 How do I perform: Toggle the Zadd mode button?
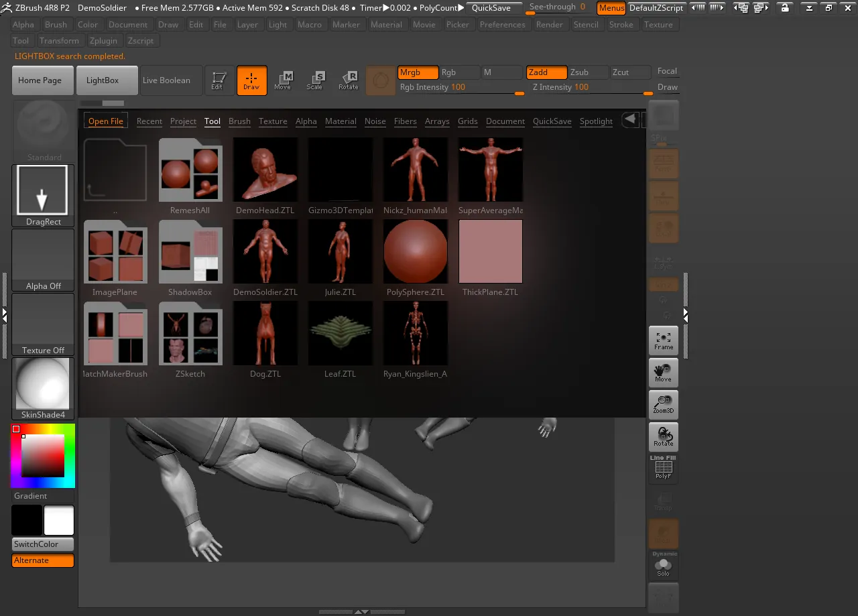[x=546, y=72]
